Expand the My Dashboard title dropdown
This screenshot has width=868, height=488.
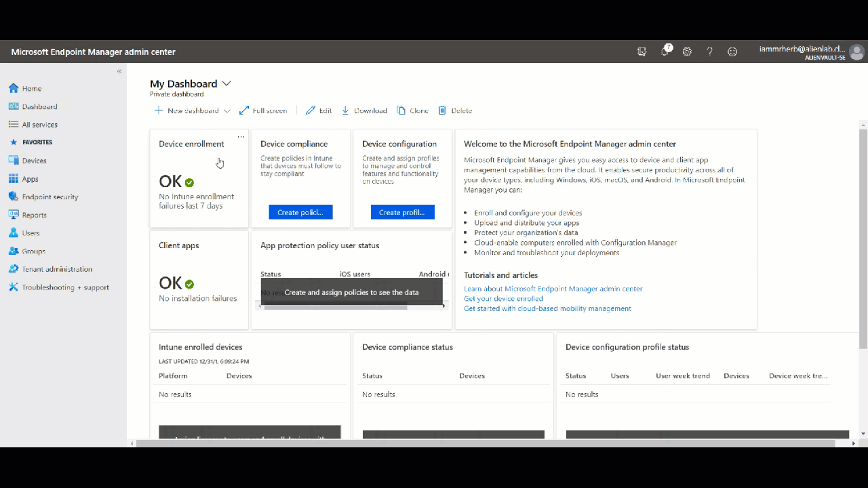tap(226, 83)
